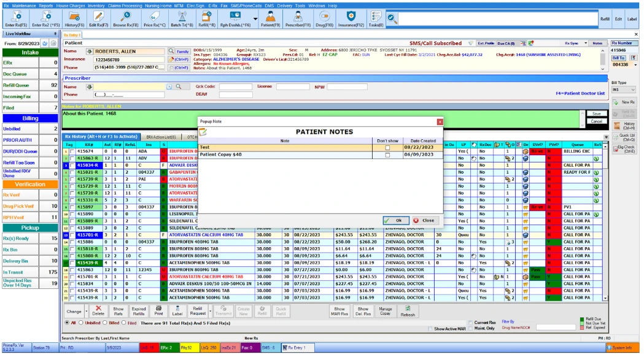
Task: Enable Show Active MAR checkbox
Action: click(430, 329)
